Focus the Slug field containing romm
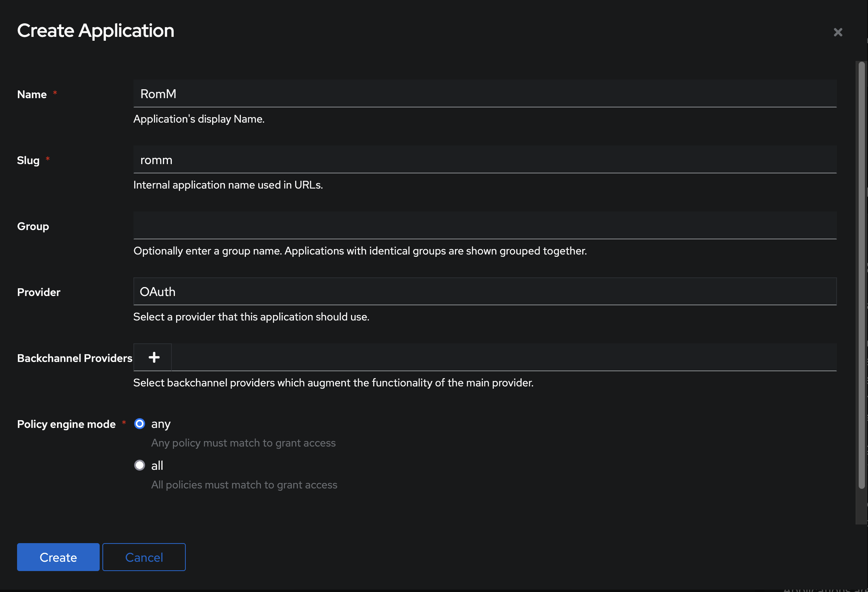 485,160
